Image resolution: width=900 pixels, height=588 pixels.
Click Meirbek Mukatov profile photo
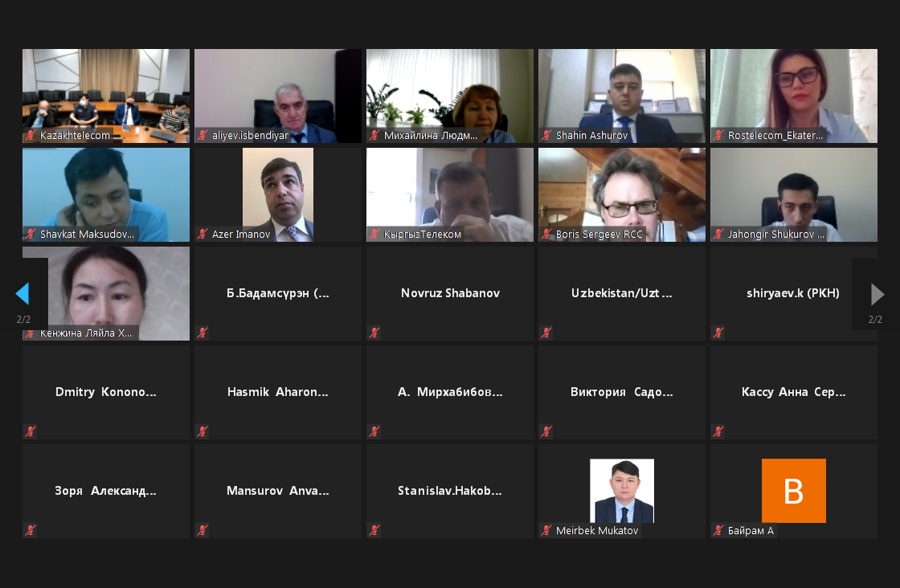[x=622, y=491]
